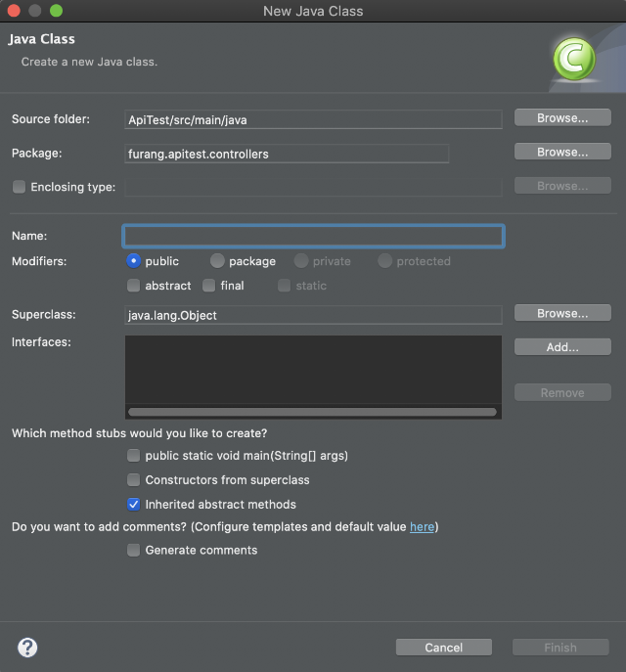626x672 pixels.
Task: Open the 'here' templates configuration link
Action: 422,526
